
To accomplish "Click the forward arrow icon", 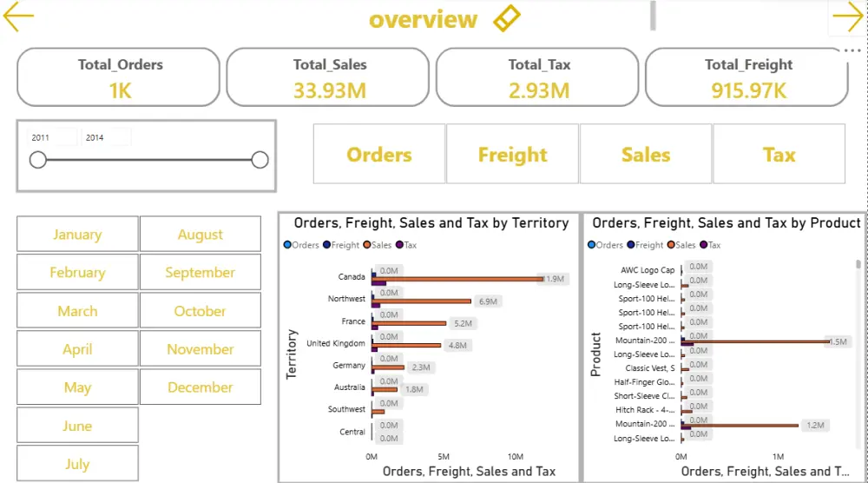I will pyautogui.click(x=847, y=17).
